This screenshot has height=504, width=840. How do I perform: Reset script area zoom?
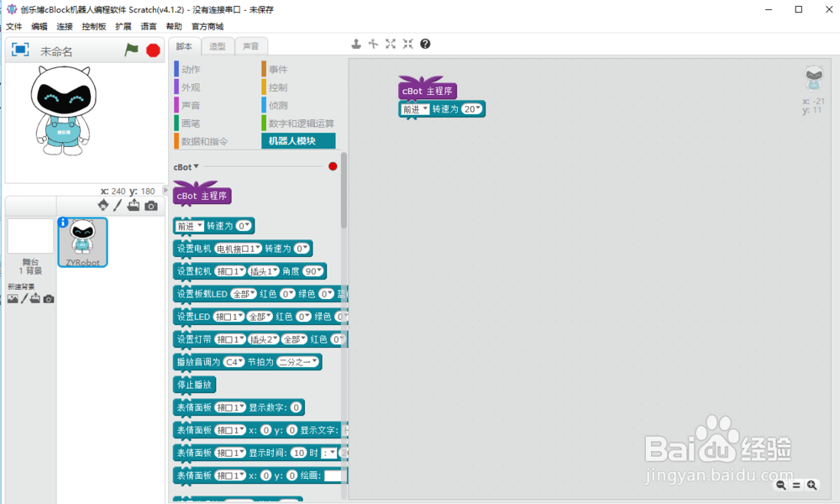point(796,486)
